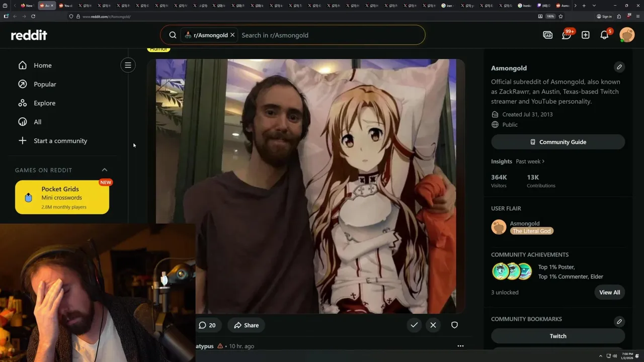Click the reddit.com address bar

pos(302,17)
